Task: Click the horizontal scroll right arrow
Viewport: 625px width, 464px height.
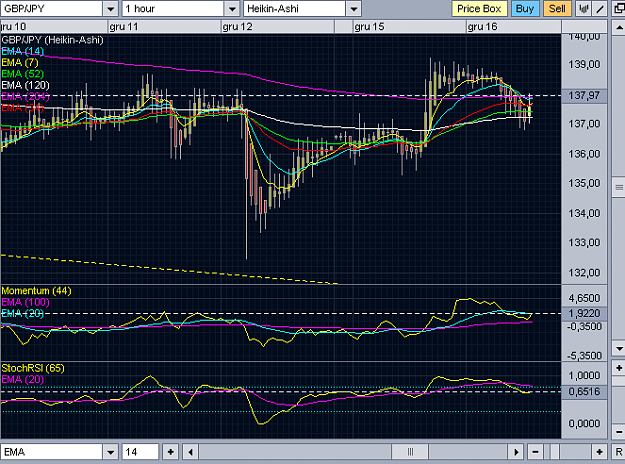Action: [x=516, y=452]
